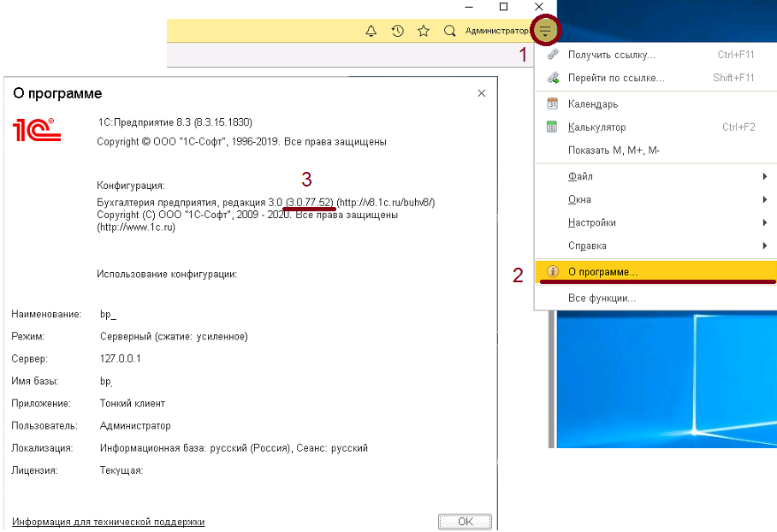The image size is (777, 532).
Task: Click the Администратор value in Пользователь row
Action: (135, 425)
